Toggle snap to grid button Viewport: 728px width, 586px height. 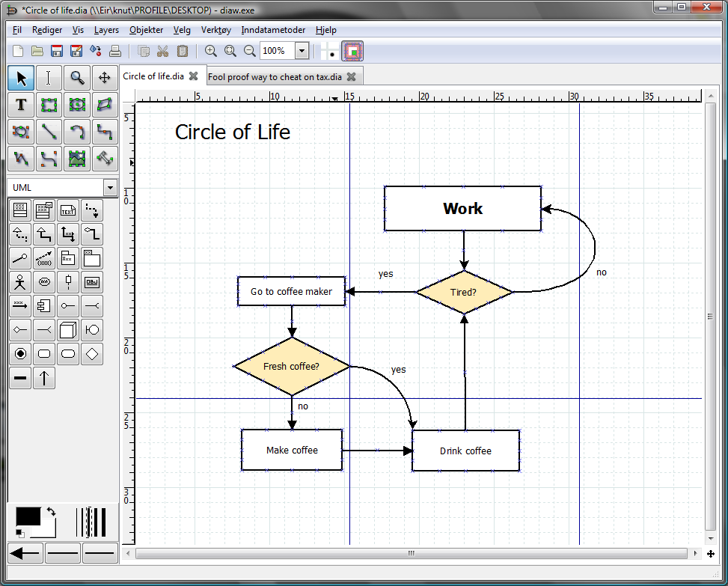[x=330, y=51]
